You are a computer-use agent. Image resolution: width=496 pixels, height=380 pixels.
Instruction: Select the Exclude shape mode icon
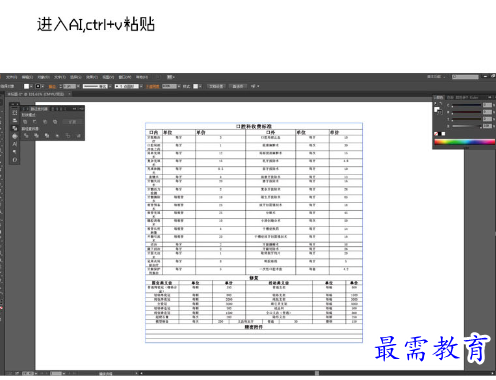point(55,122)
